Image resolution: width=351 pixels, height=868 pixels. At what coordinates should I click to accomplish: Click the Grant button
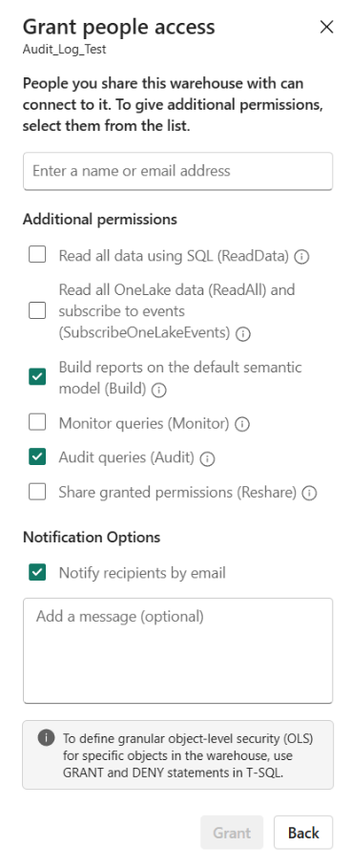[232, 833]
